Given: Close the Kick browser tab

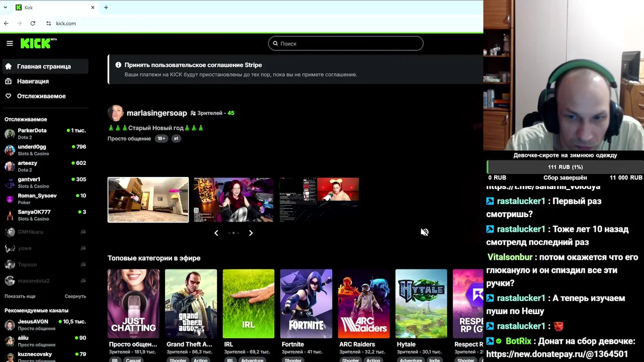Looking at the screenshot, I should [x=93, y=8].
